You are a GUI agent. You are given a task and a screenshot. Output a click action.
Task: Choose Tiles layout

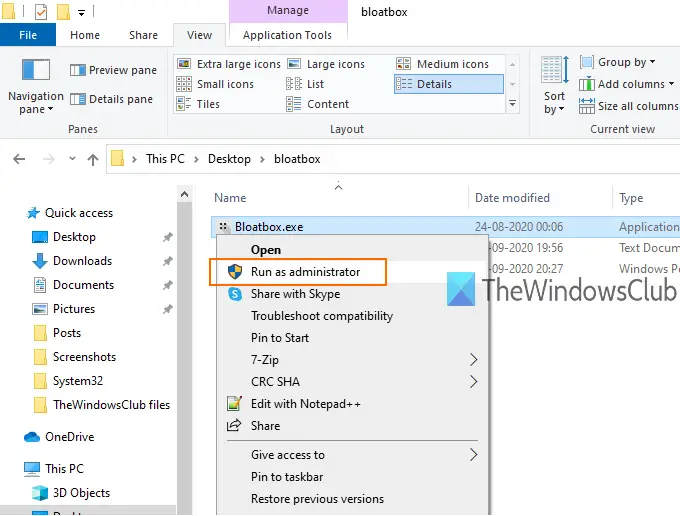[x=198, y=104]
